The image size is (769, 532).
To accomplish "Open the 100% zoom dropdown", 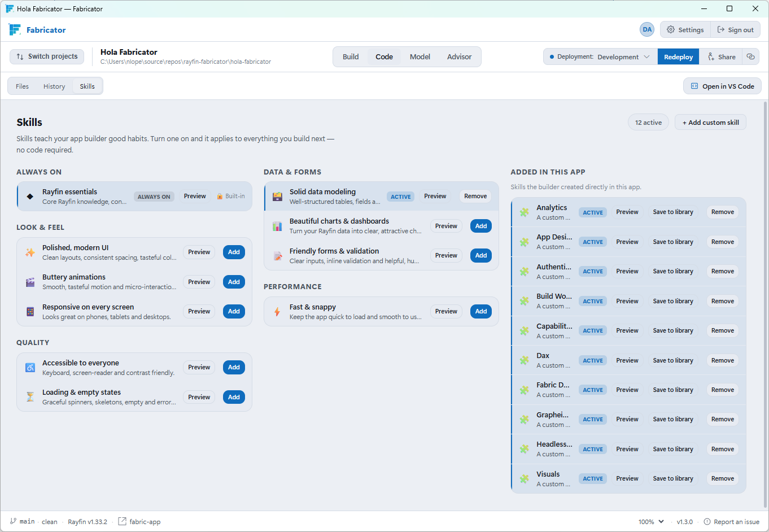I will (x=651, y=522).
